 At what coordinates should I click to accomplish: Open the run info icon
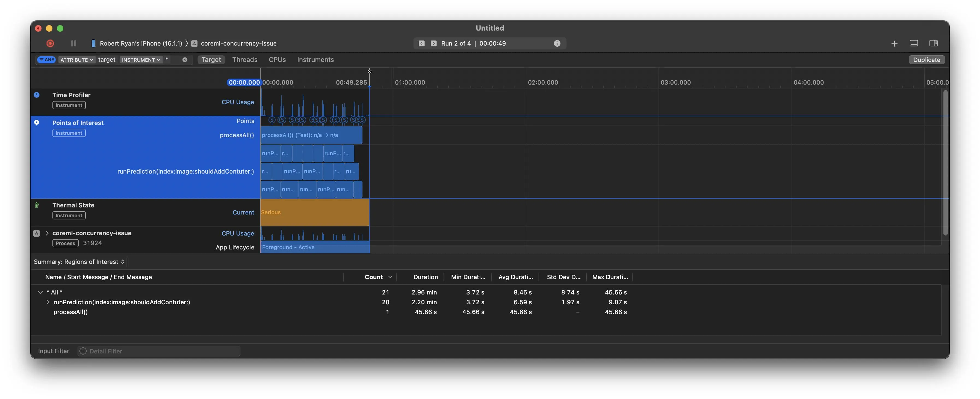click(557, 43)
